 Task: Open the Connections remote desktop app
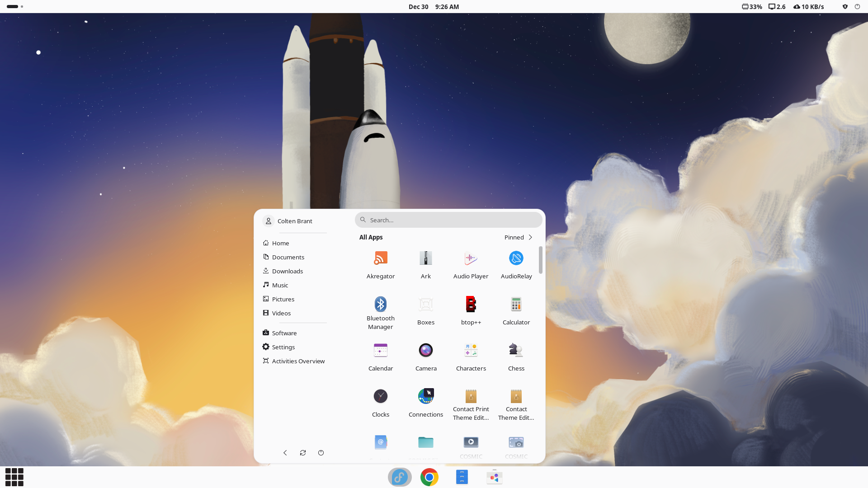tap(425, 403)
